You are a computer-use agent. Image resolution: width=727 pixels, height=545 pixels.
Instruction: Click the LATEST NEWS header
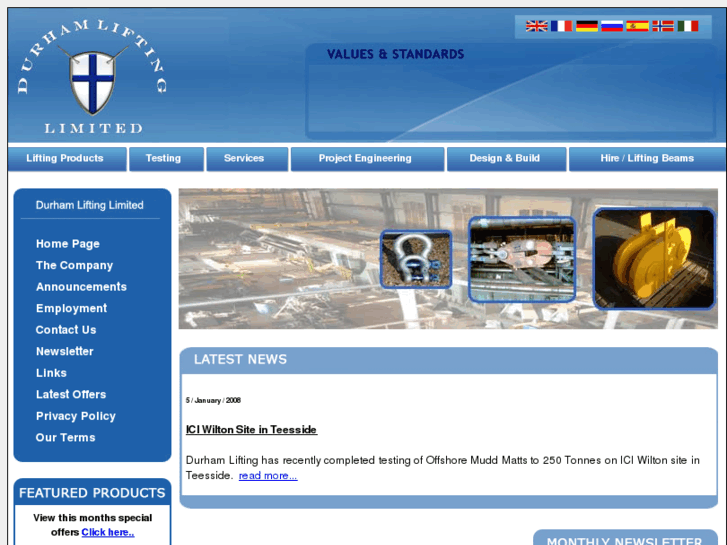(240, 359)
